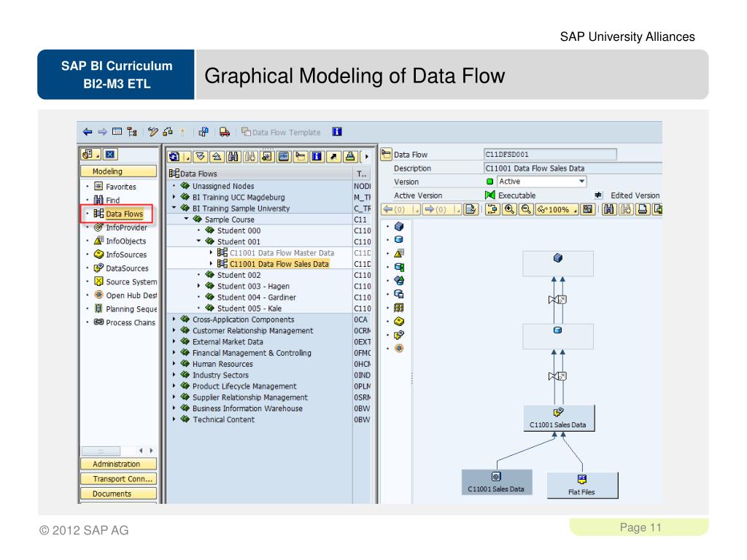Expand BI Training UCC Magdeburg node
Viewport: 747px width, 560px height.
pyautogui.click(x=174, y=197)
